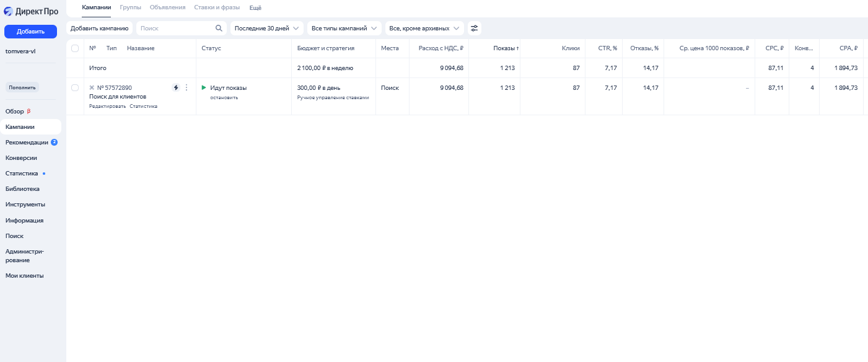Click the Редактировать link under the campaign
The image size is (868, 362).
[x=107, y=106]
